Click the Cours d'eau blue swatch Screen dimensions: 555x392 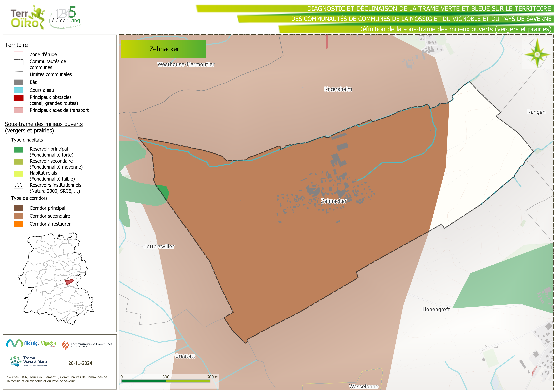[18, 90]
